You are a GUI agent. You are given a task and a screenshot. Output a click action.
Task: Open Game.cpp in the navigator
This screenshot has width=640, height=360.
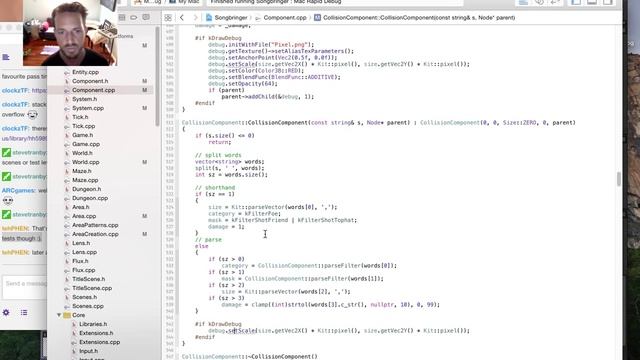click(x=86, y=144)
